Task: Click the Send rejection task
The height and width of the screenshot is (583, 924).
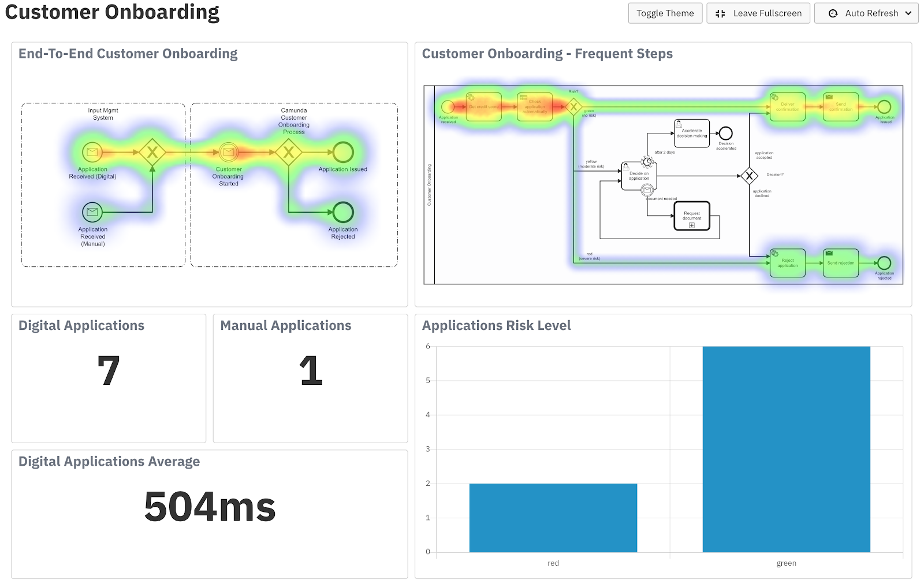Action: pyautogui.click(x=840, y=263)
